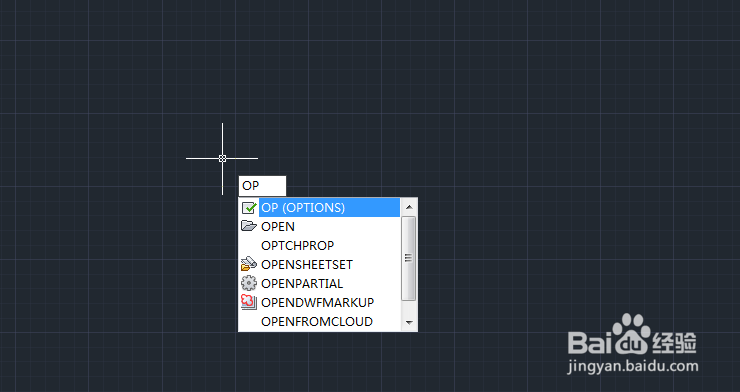Pick OPENSHEETSET in the suggestion list
740x392 pixels.
click(320, 265)
